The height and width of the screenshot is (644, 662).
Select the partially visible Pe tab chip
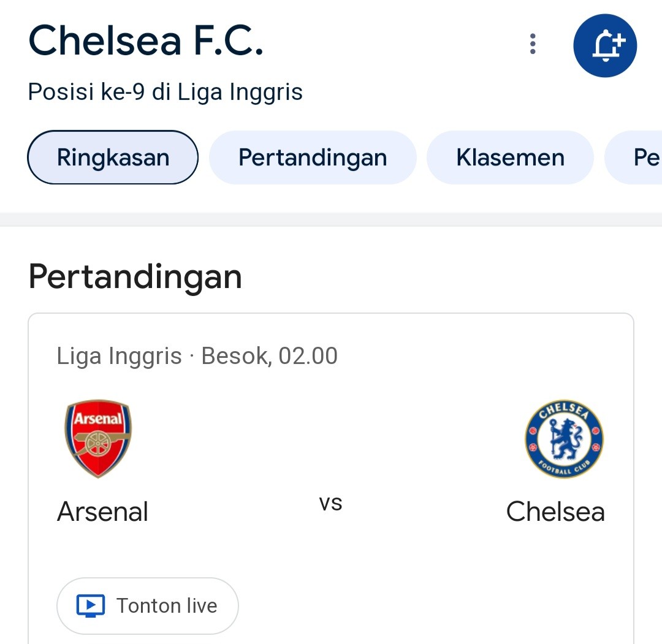pos(634,157)
